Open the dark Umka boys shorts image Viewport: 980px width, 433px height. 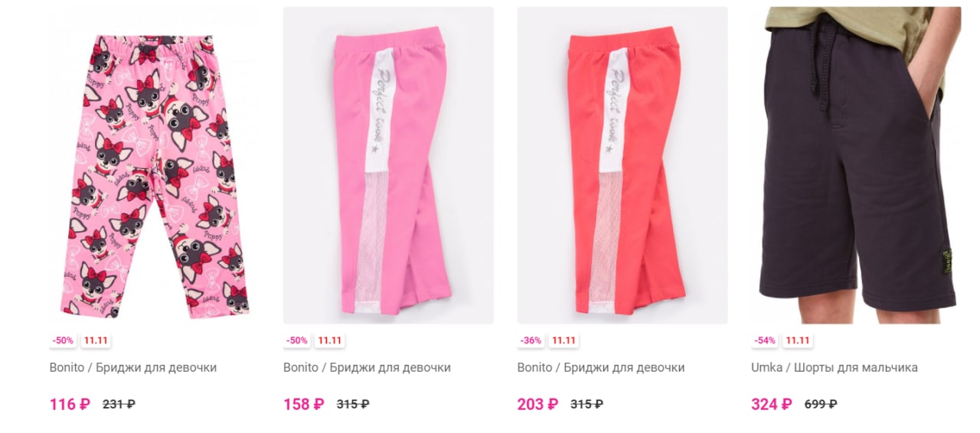[856, 165]
